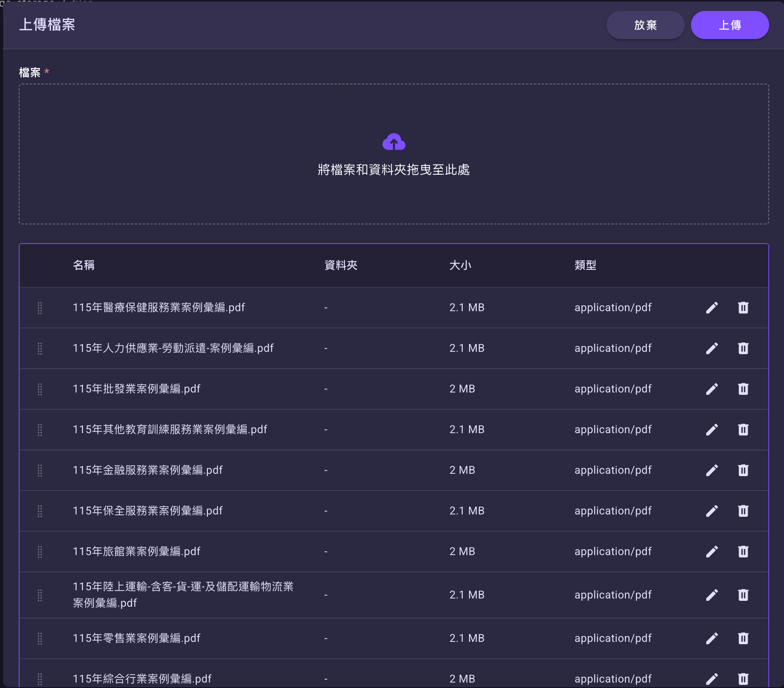The image size is (784, 688).
Task: Select file name 115年陸上運輸-含客-貨-運-及儲配運輸物流業案例彙編.pdf
Action: pos(183,595)
